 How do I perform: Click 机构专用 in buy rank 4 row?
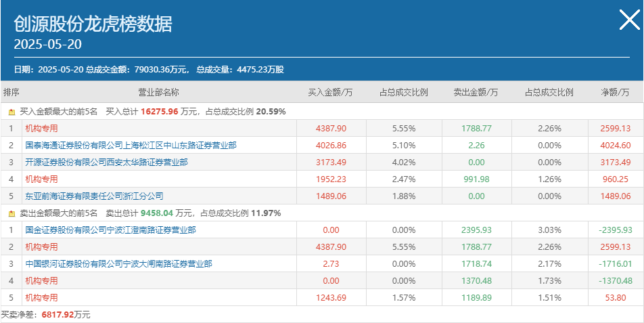41,179
